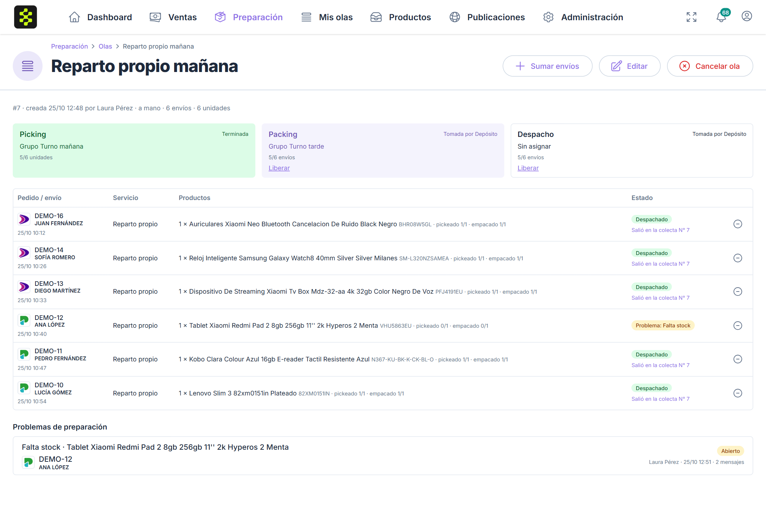Click channel icon for DEMO-14 order
766x532 pixels.
click(x=24, y=253)
